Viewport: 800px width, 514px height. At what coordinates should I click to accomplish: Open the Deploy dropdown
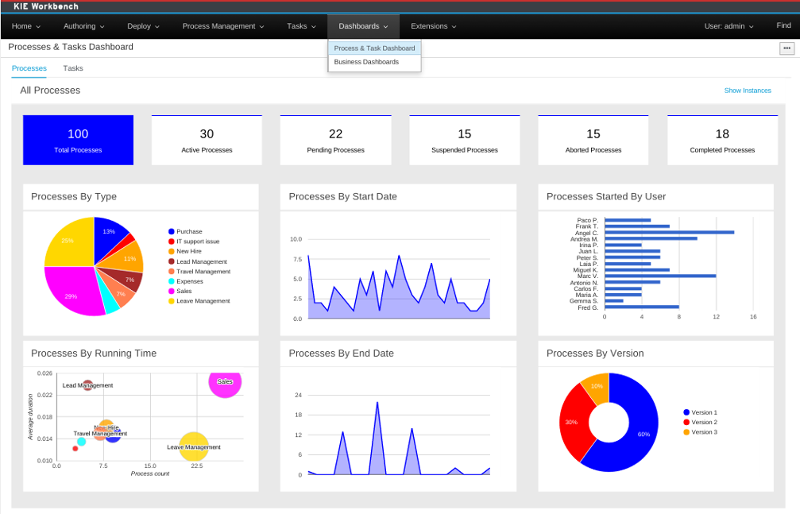pyautogui.click(x=143, y=26)
